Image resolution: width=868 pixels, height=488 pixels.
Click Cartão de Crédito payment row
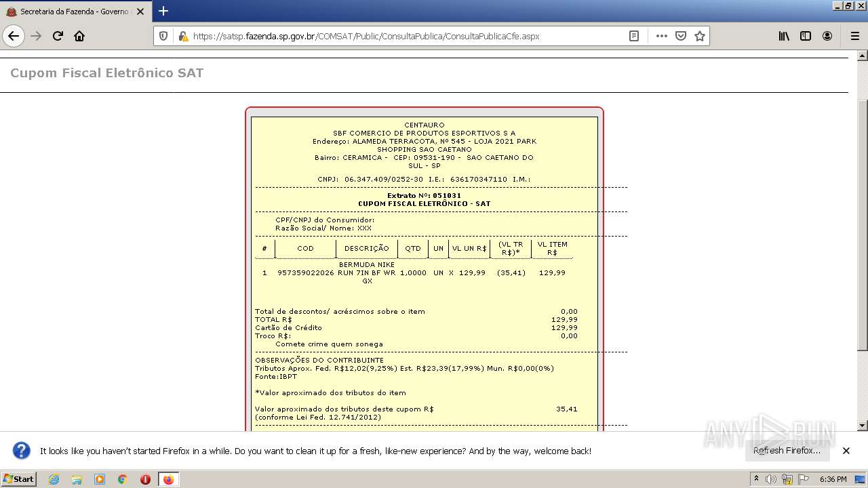[x=416, y=328]
